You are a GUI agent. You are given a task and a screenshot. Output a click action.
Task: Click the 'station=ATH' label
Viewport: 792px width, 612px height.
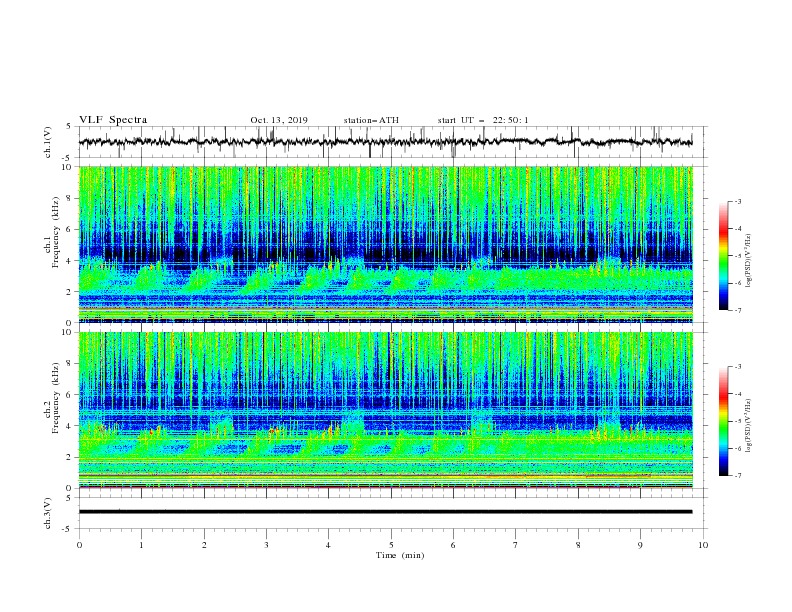tap(371, 120)
